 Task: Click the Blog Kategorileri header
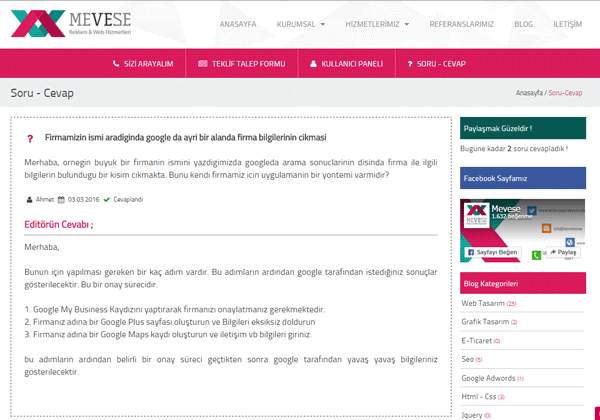tap(523, 283)
